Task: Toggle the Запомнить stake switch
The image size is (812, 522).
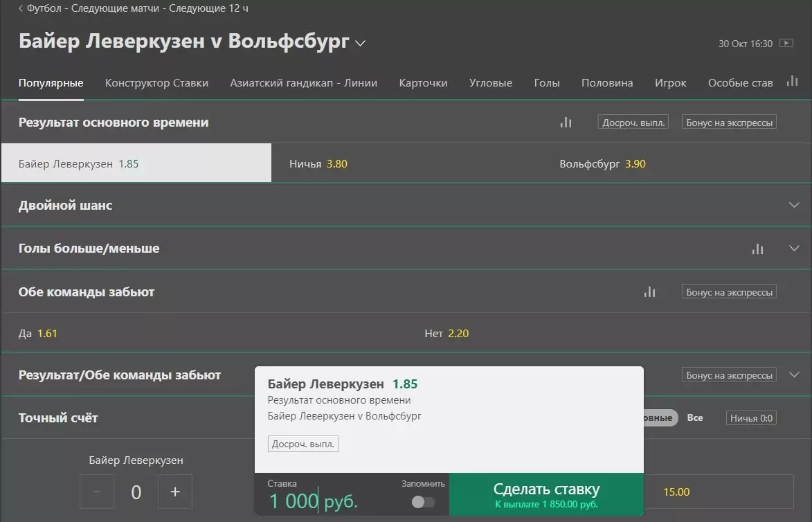Action: [x=423, y=502]
